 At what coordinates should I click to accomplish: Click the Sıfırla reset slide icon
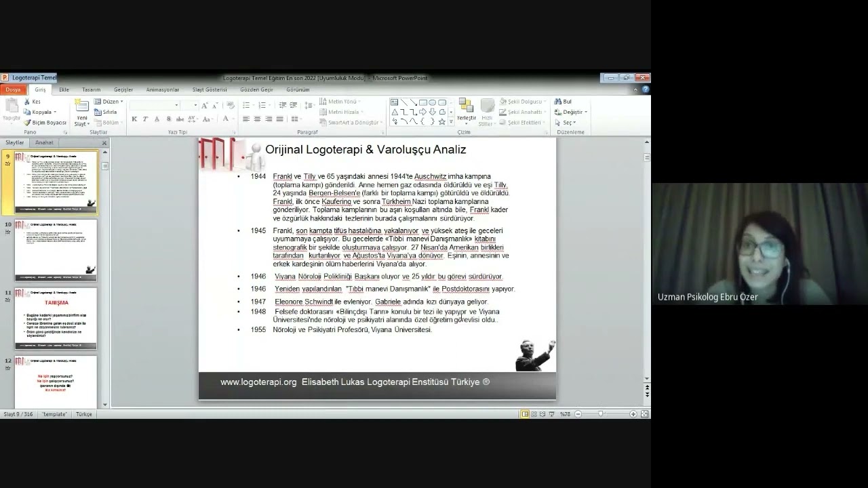click(x=98, y=112)
